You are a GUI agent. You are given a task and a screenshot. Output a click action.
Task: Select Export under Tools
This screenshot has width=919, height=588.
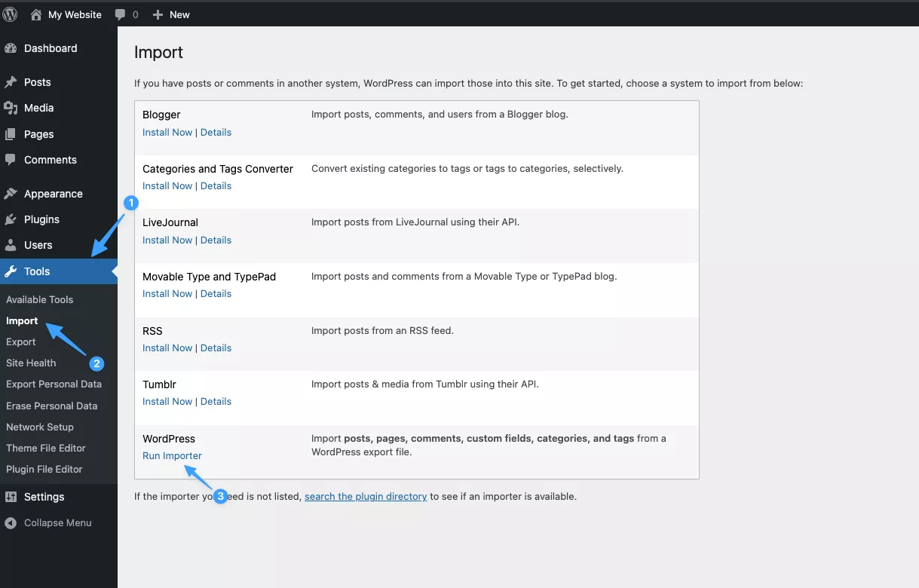[21, 341]
